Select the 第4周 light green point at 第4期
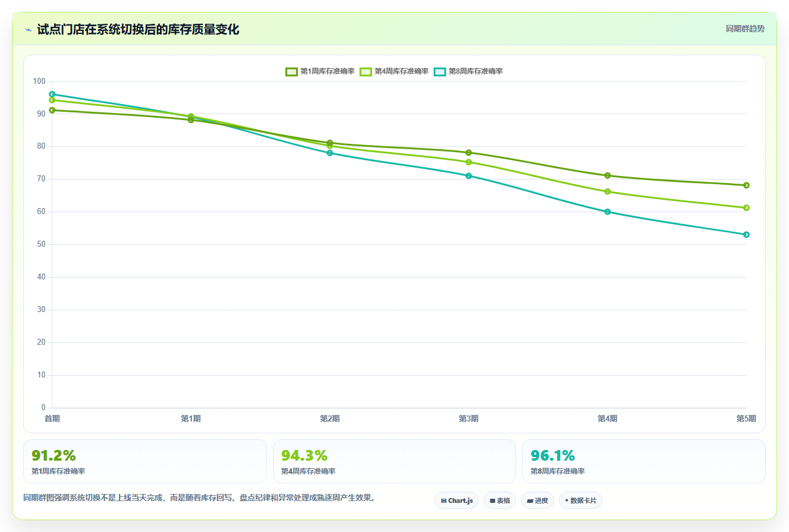789x532 pixels. pyautogui.click(x=608, y=191)
